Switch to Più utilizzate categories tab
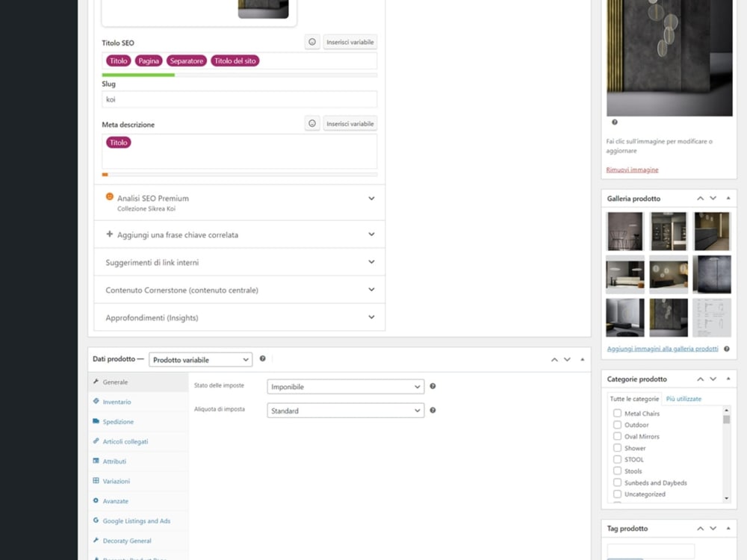The width and height of the screenshot is (747, 560). (x=684, y=399)
